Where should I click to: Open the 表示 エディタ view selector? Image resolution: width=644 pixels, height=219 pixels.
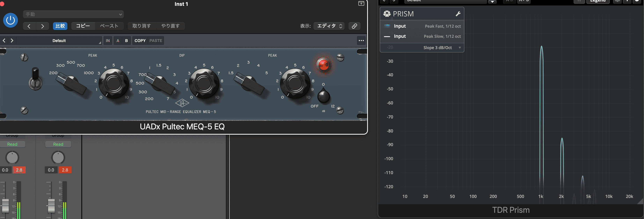(x=329, y=26)
